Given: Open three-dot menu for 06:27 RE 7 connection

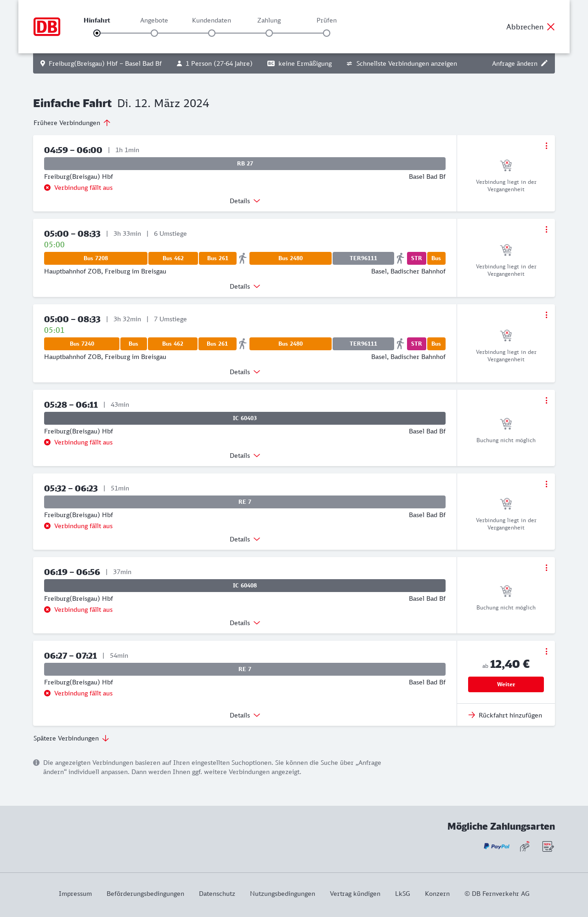Looking at the screenshot, I should pyautogui.click(x=546, y=651).
